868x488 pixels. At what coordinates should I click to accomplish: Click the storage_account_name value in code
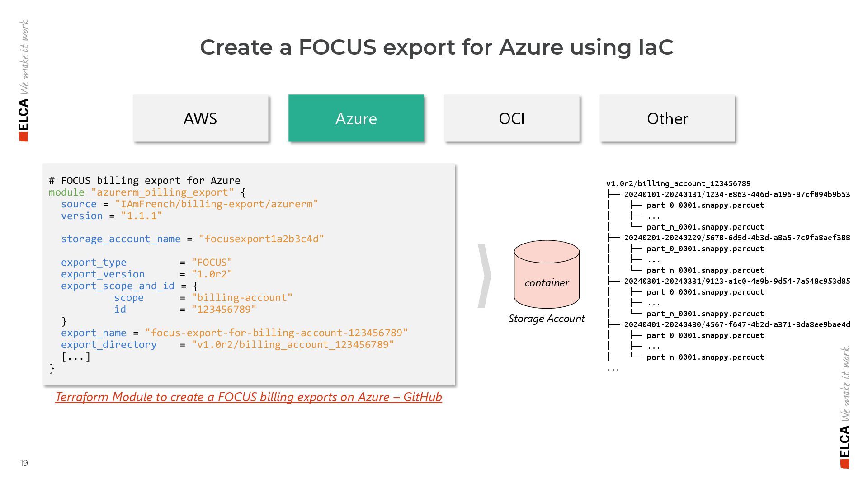tap(261, 239)
